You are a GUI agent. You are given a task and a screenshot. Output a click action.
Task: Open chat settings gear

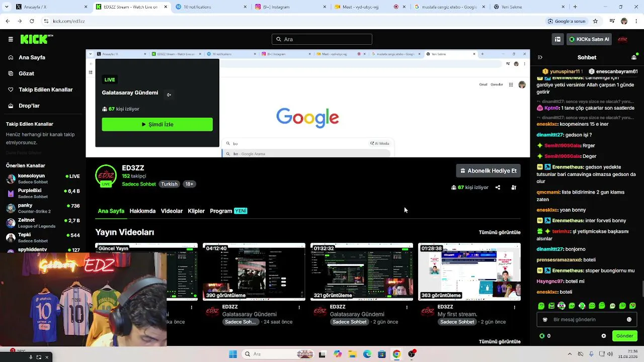(604, 336)
